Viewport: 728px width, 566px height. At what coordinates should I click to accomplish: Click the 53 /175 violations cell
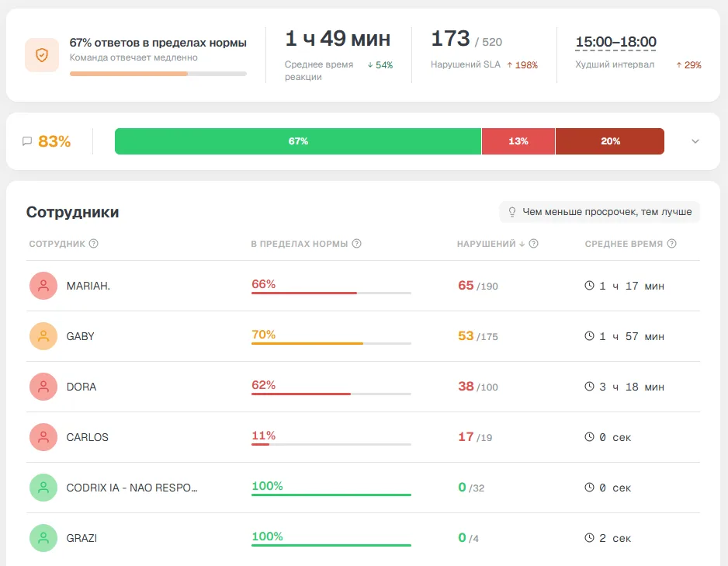[478, 336]
